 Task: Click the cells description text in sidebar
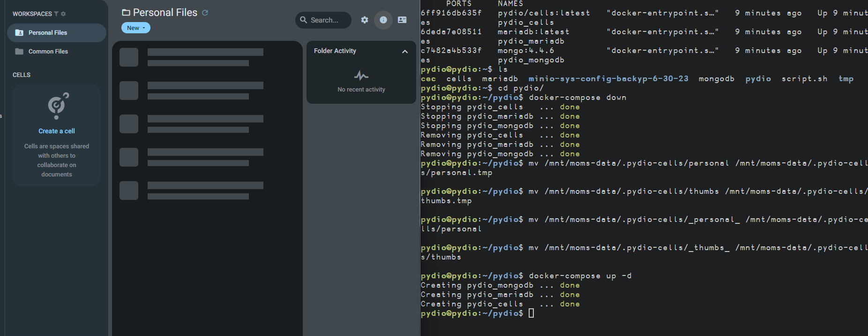pos(57,160)
